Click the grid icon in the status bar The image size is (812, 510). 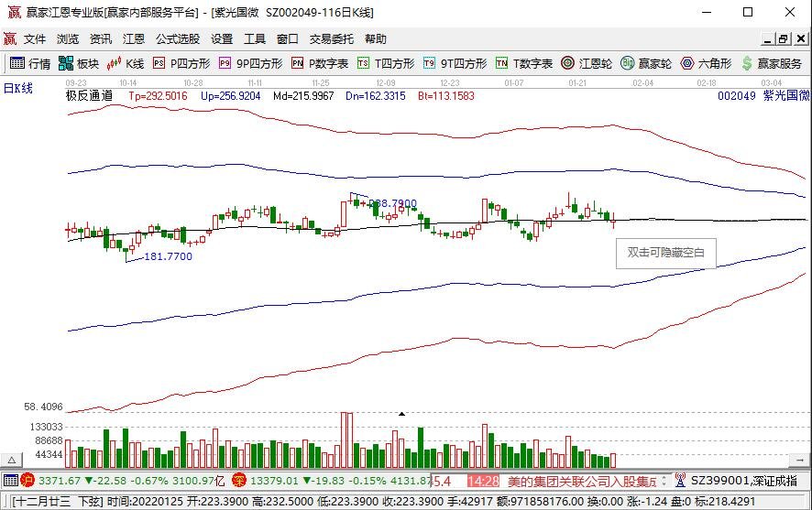[x=10, y=481]
